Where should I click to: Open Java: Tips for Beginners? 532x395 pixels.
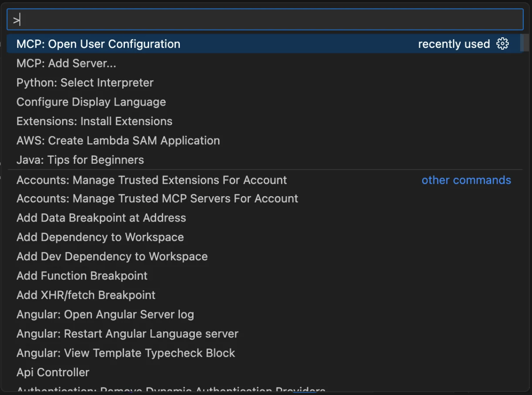[80, 160]
